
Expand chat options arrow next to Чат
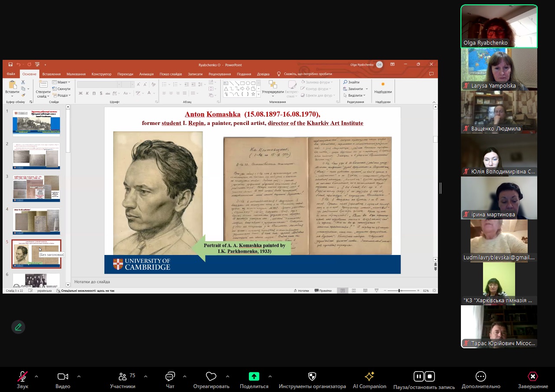[x=185, y=376]
